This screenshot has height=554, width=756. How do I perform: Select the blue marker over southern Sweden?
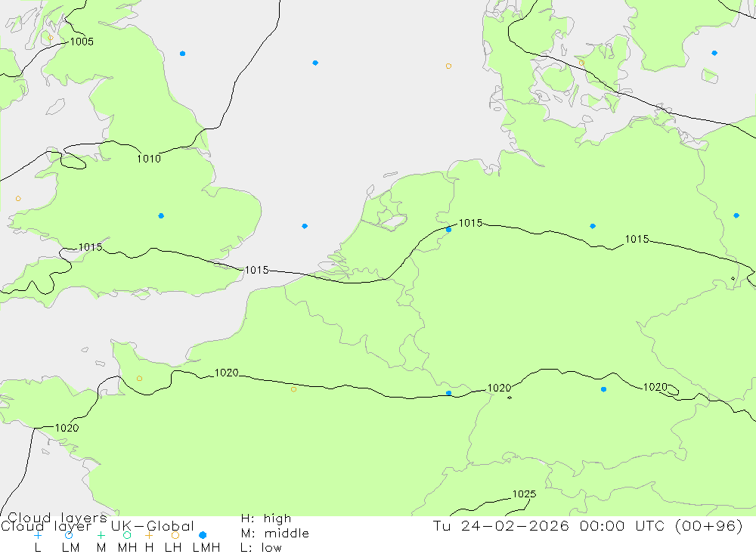714,53
